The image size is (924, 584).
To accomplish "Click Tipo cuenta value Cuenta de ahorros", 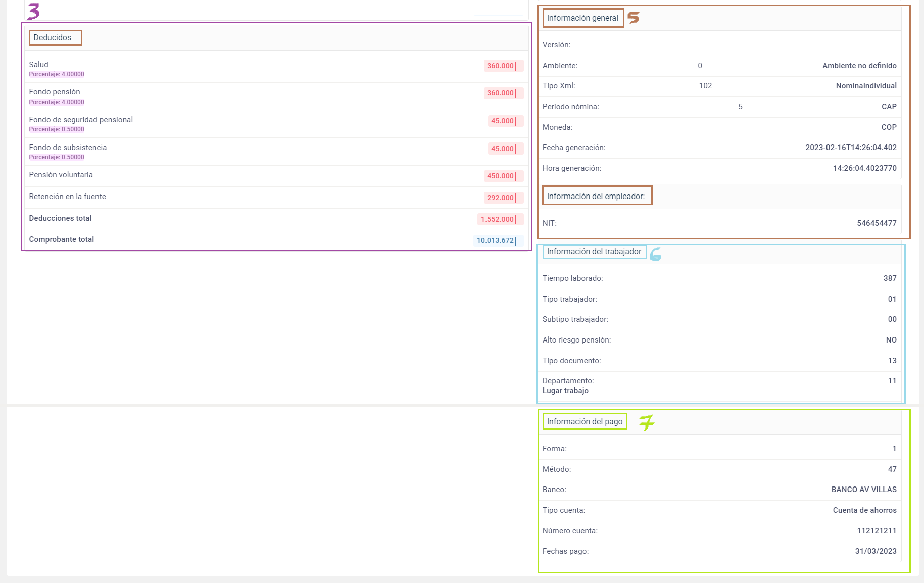I will click(865, 510).
